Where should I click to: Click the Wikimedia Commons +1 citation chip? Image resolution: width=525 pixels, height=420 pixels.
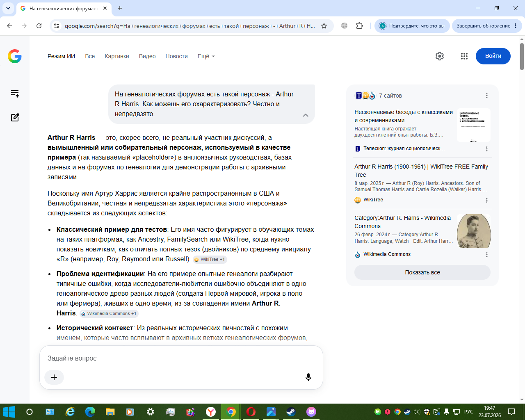[x=109, y=313]
